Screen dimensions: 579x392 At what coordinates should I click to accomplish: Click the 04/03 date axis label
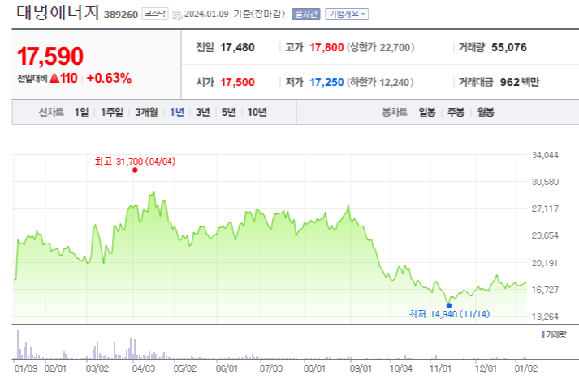point(144,368)
